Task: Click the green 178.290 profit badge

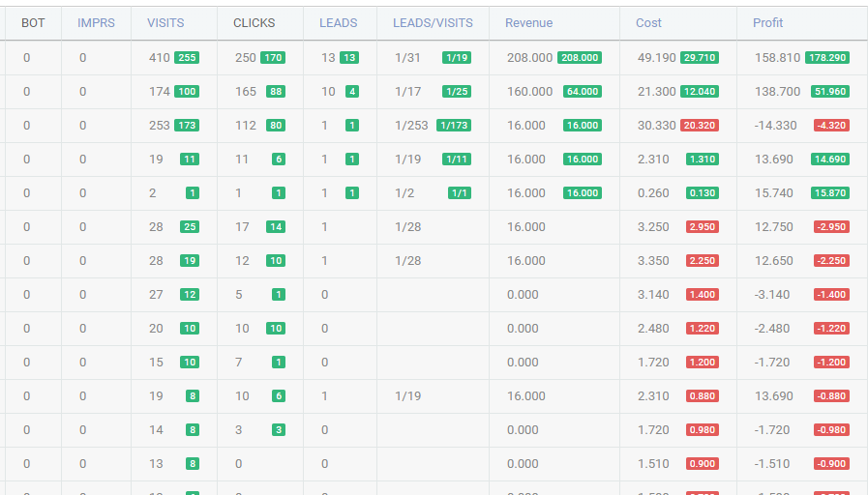Action: pyautogui.click(x=826, y=58)
